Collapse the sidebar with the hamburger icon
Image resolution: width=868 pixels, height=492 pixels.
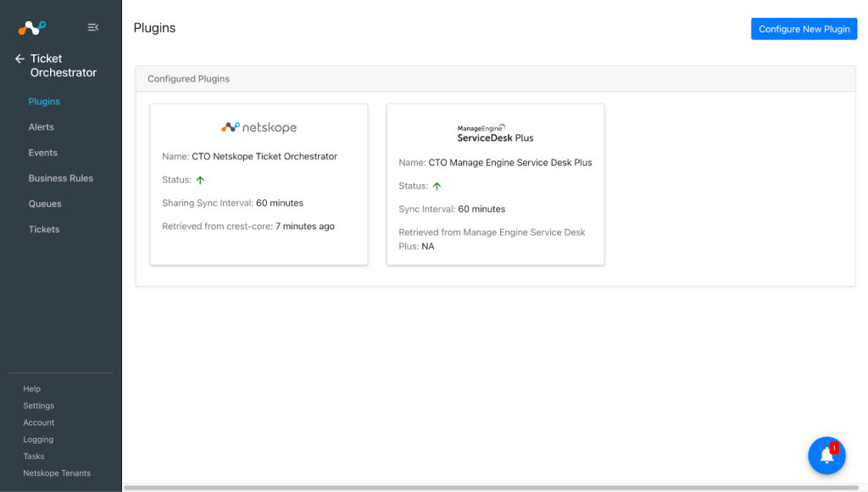(93, 27)
